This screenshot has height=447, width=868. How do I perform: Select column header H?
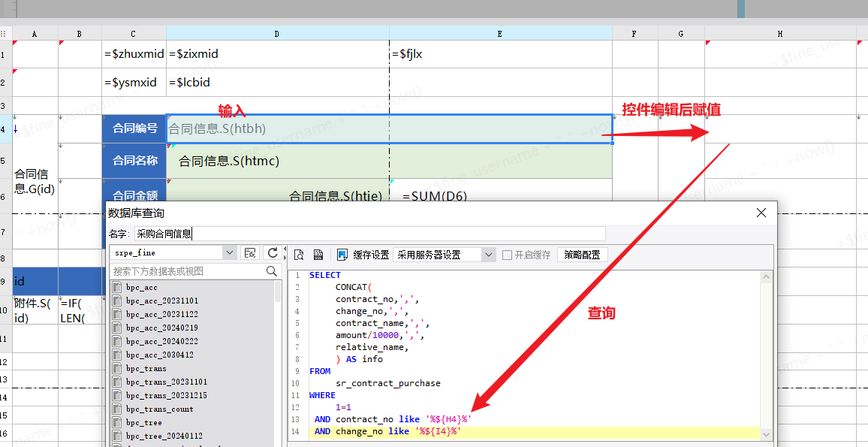(780, 34)
